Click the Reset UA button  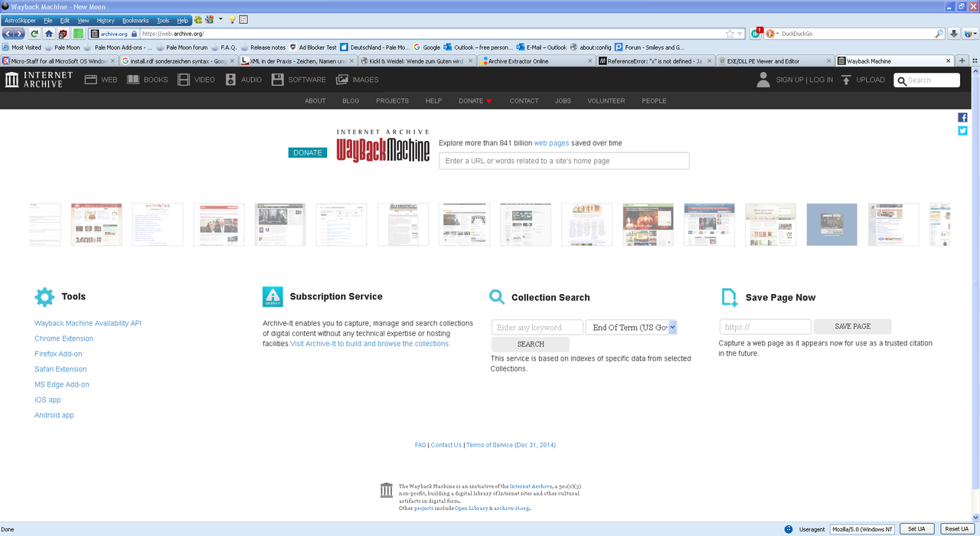956,529
